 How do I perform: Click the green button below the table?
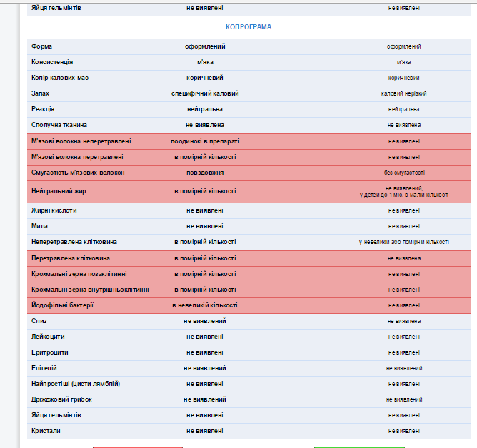click(x=359, y=446)
